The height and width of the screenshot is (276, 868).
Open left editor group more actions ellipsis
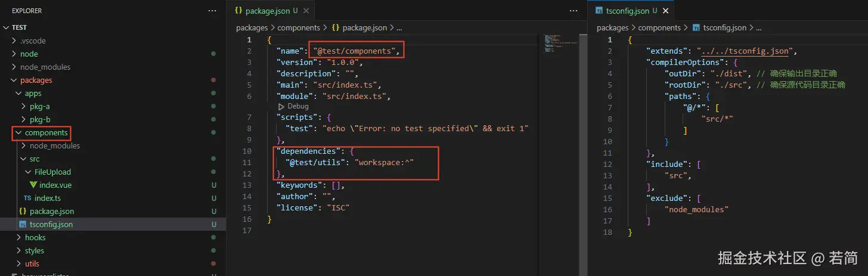pos(573,11)
